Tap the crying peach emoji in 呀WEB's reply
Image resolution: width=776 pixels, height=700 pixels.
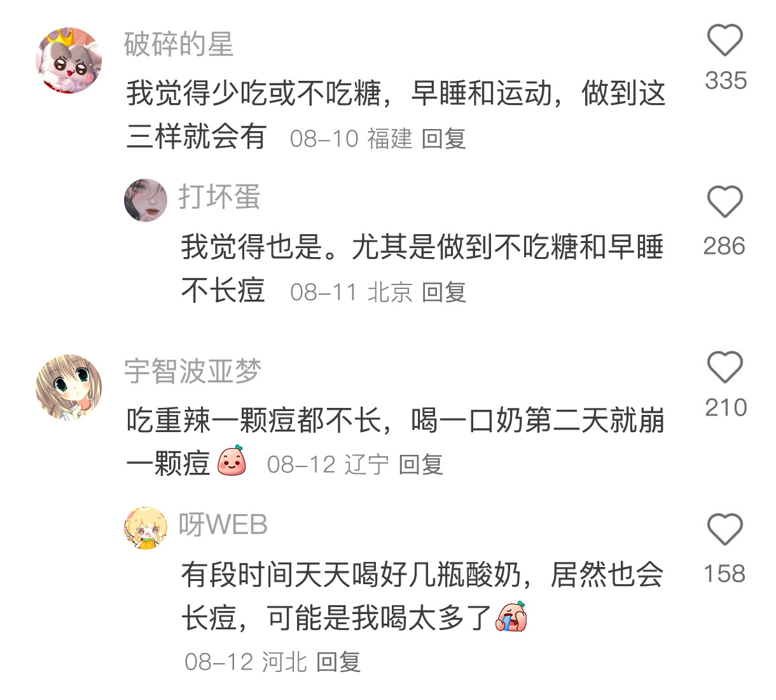click(511, 617)
